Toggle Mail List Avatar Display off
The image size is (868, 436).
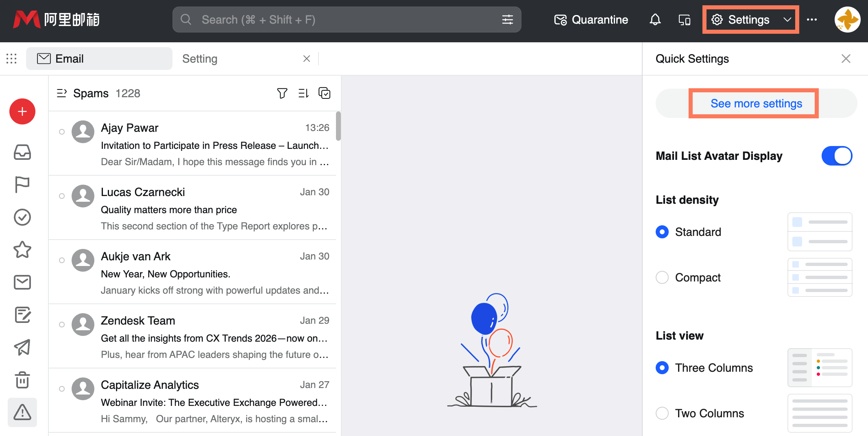(837, 156)
